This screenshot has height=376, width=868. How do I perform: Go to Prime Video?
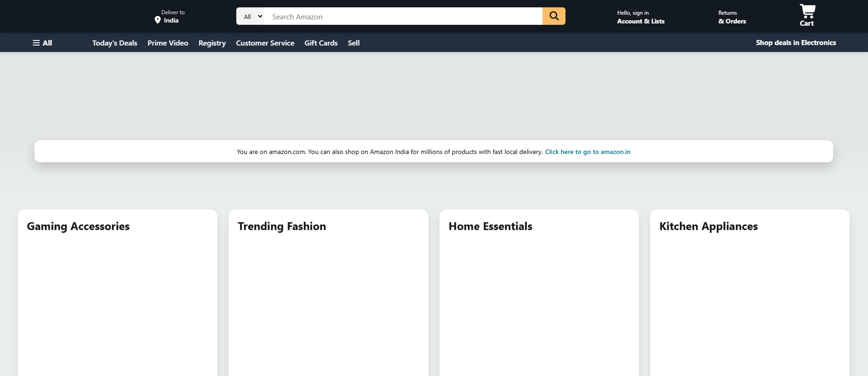coord(168,43)
